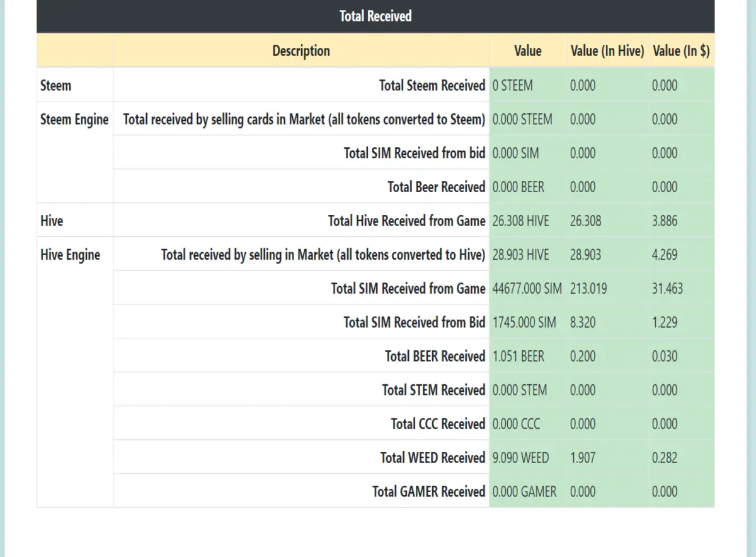Select Total received by selling in Market description
The image size is (756, 557).
click(x=323, y=255)
